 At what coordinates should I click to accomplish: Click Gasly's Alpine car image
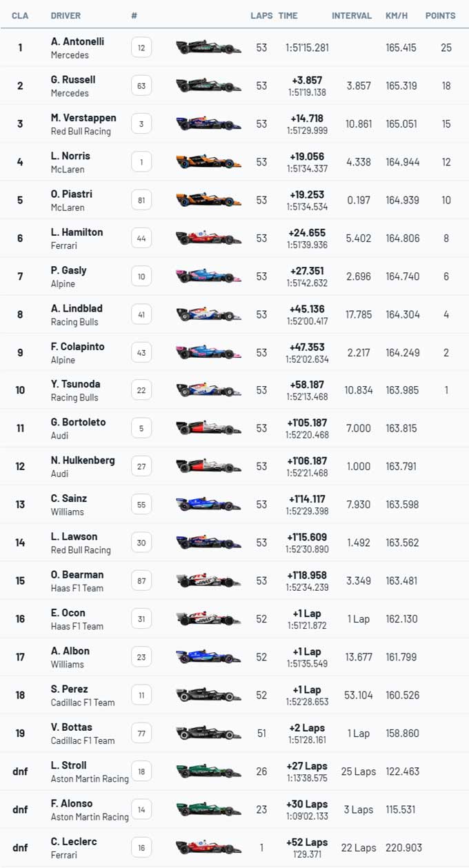click(209, 276)
